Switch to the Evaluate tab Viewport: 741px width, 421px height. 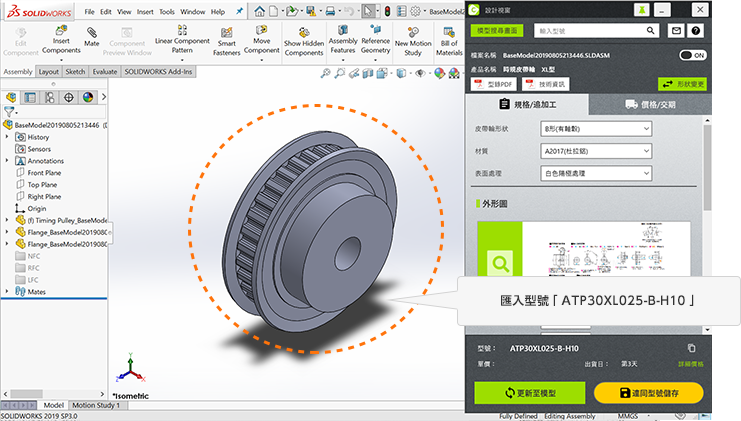pos(105,72)
